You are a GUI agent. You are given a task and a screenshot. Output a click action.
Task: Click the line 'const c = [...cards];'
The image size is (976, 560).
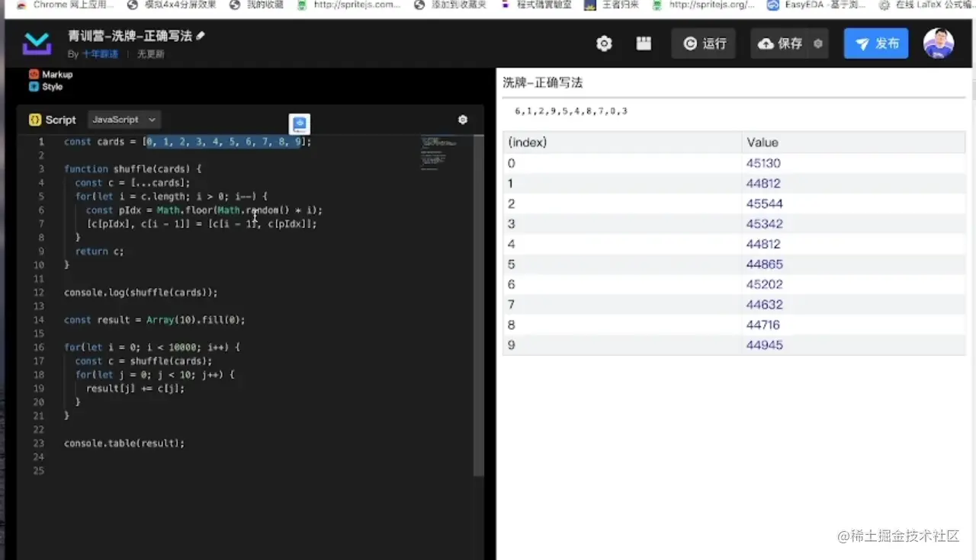pos(133,183)
